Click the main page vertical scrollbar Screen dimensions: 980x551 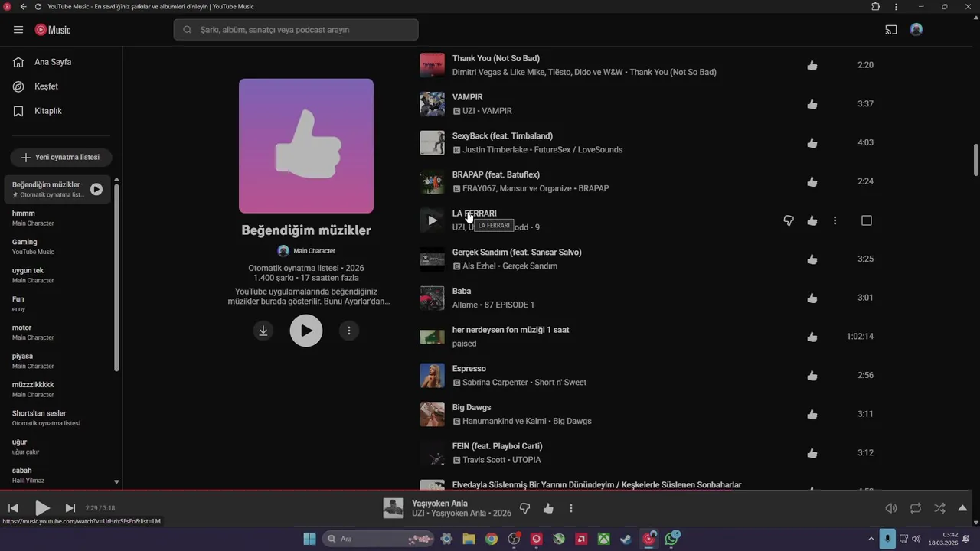point(976,159)
